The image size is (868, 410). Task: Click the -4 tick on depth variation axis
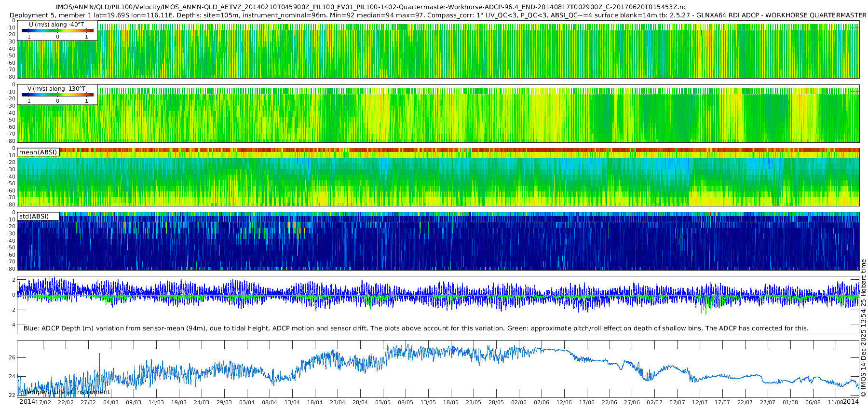click(x=12, y=325)
